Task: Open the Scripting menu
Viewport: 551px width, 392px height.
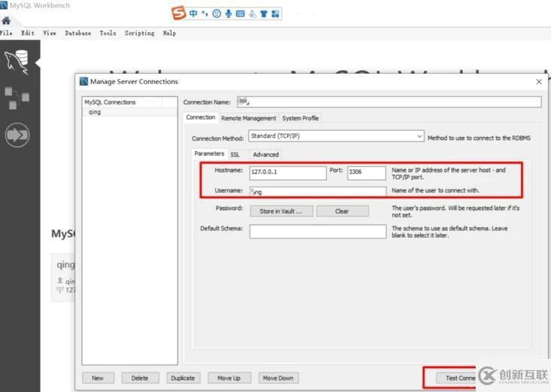Action: pos(139,33)
